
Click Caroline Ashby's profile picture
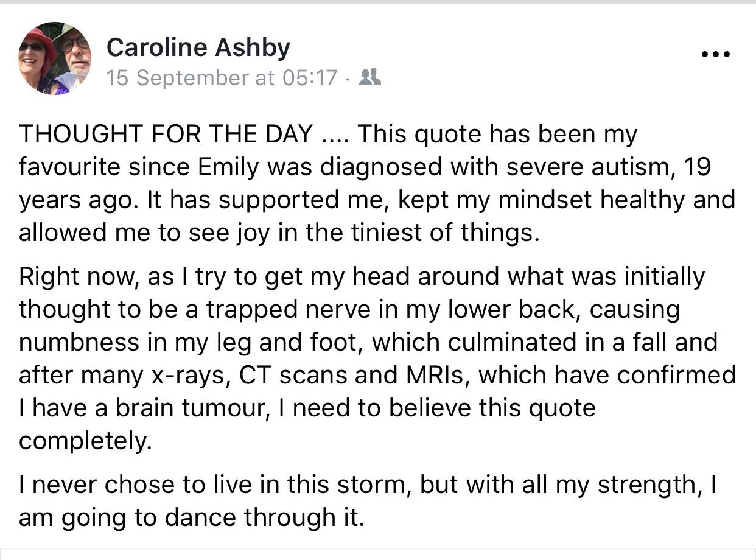click(55, 58)
